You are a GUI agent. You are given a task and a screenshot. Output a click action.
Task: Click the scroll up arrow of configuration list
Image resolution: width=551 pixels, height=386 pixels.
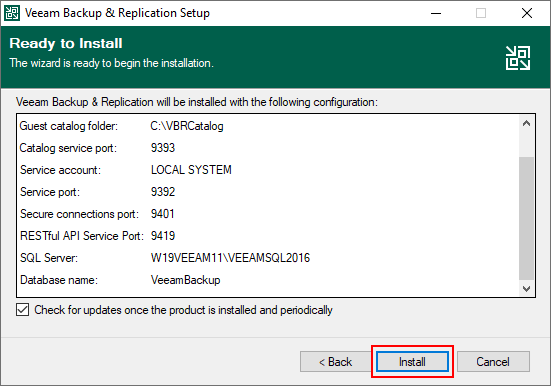[x=526, y=123]
